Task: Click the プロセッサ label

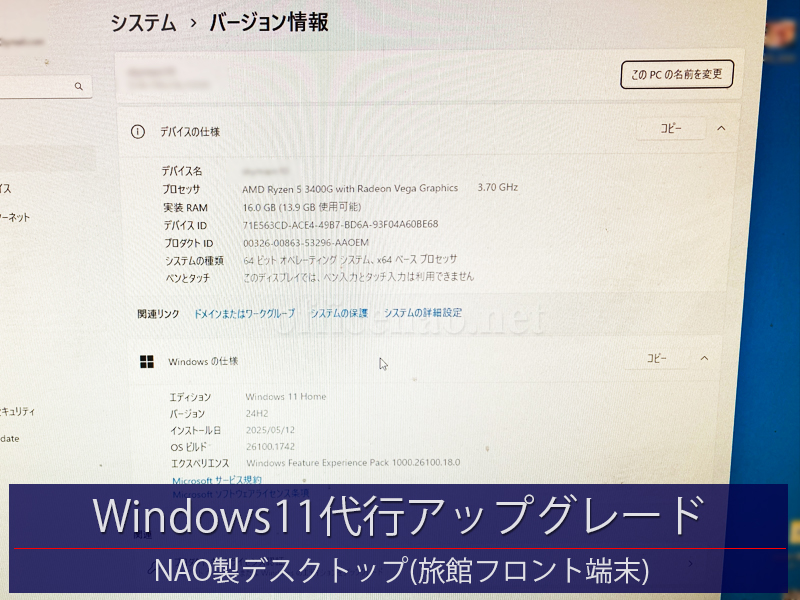Action: [181, 189]
